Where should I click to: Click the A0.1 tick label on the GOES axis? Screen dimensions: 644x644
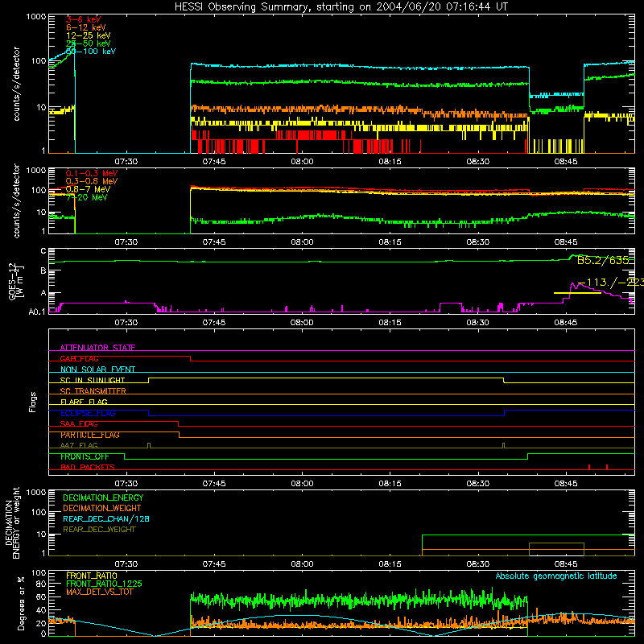tap(36, 312)
